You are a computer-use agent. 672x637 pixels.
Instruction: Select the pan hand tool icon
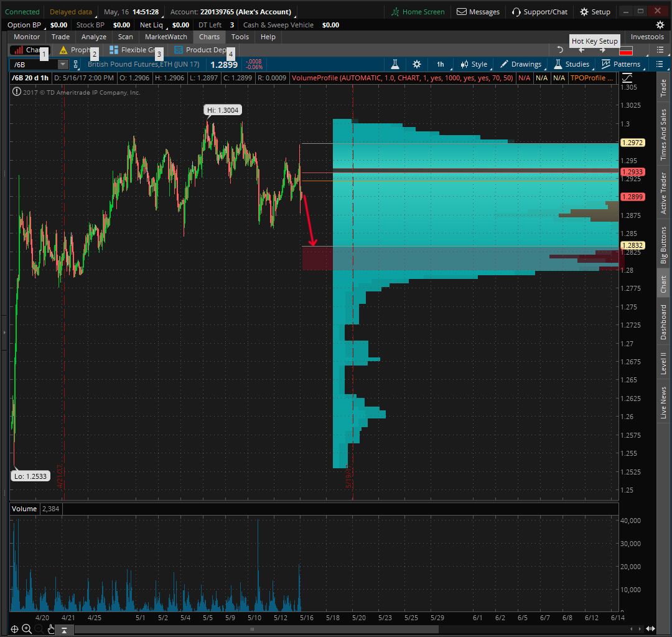51,629
